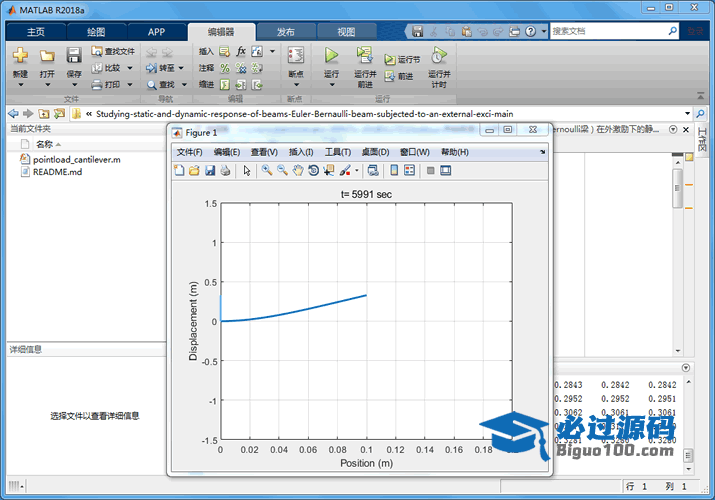Open the 文件(F) menu in Figure 1
The height and width of the screenshot is (500, 715).
189,152
